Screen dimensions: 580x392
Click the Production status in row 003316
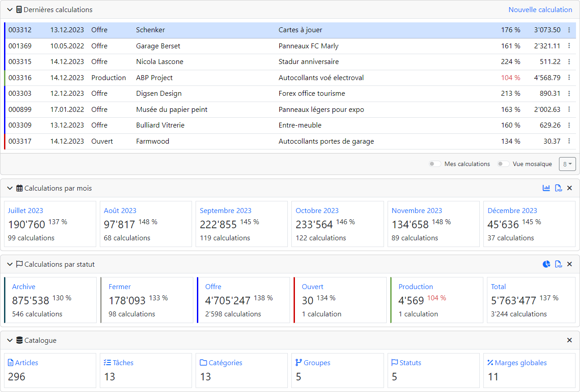[x=109, y=77]
